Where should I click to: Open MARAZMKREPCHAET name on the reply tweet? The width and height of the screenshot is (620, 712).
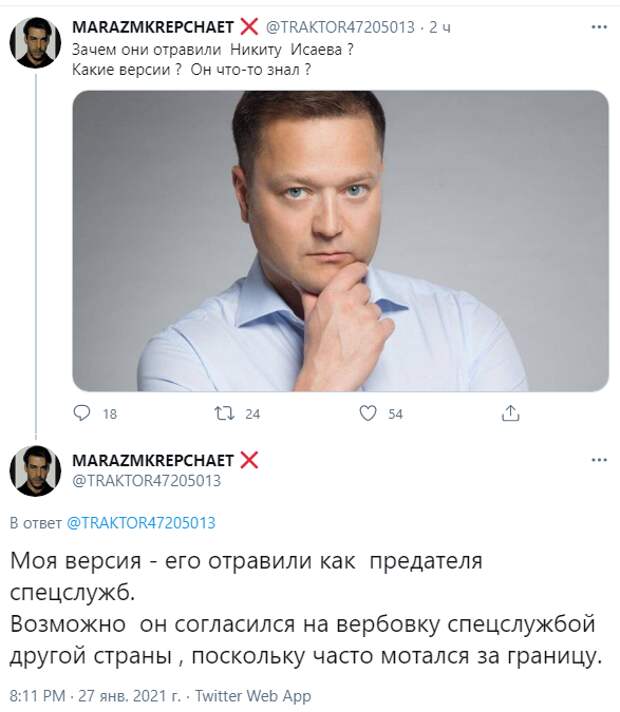[153, 460]
